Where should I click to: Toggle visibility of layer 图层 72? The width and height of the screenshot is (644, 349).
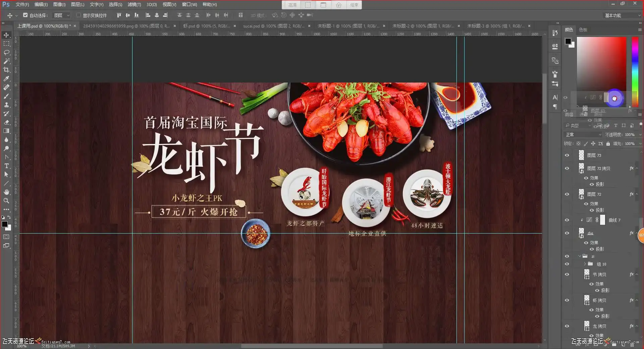(567, 194)
